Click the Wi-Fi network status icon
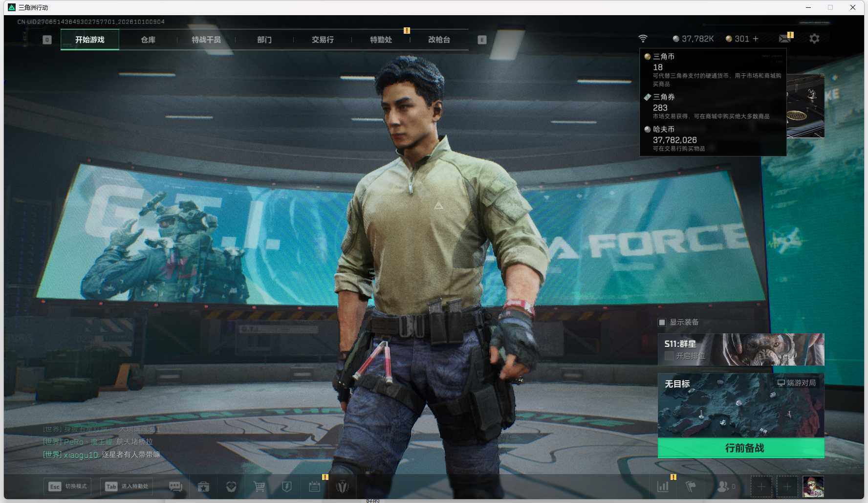 coord(643,39)
